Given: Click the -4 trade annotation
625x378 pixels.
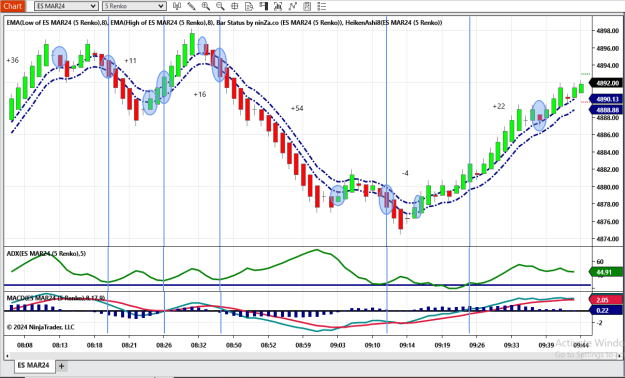Looking at the screenshot, I should pos(405,173).
